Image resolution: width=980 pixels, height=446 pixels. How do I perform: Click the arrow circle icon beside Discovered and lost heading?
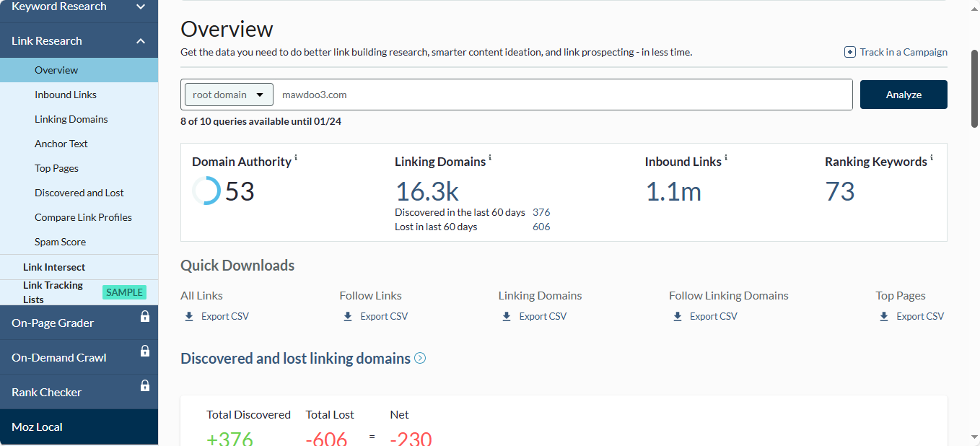tap(420, 358)
